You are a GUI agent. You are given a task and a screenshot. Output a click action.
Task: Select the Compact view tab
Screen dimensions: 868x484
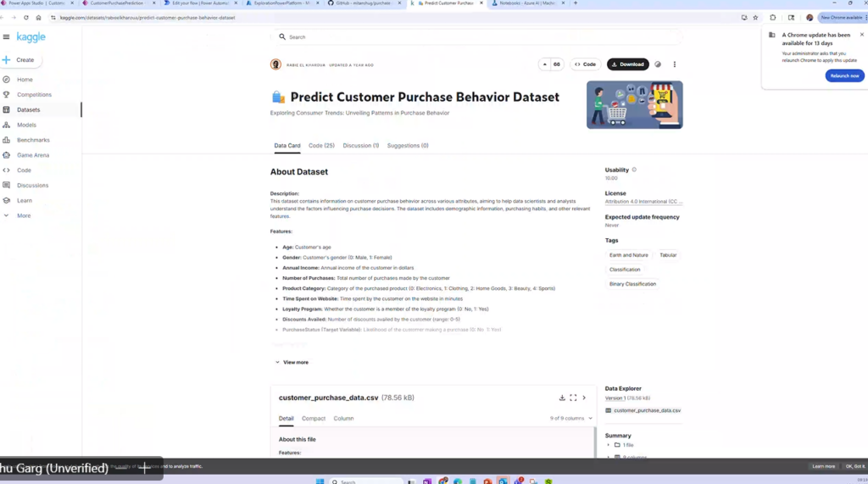coord(314,419)
